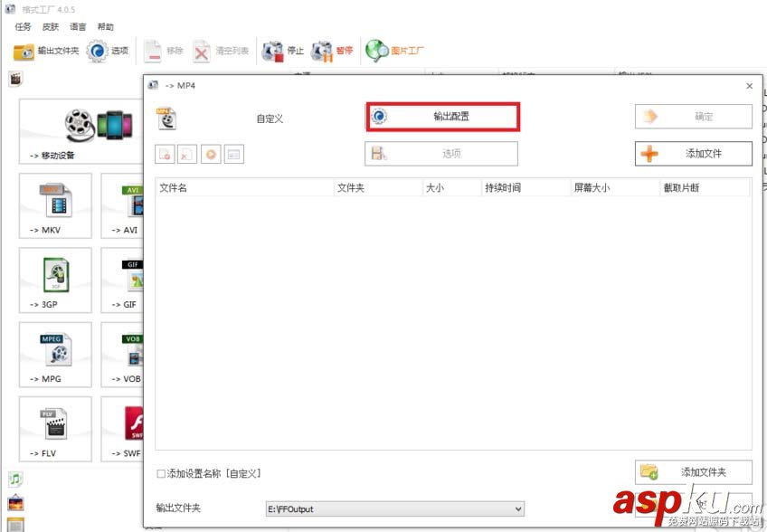This screenshot has width=767, height=532.
Task: Click the 清空列表 toolbar button
Action: [221, 51]
